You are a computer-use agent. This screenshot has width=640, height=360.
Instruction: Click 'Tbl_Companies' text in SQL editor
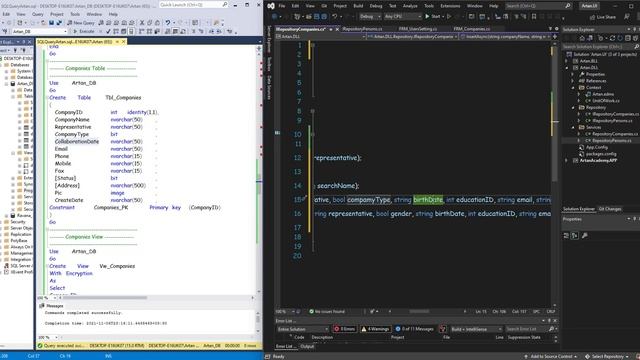coord(123,98)
